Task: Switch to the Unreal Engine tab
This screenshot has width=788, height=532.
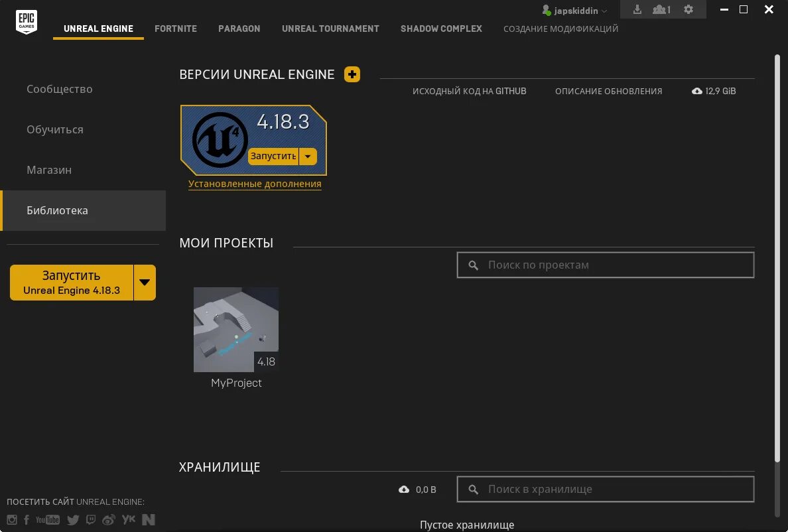Action: 98,29
